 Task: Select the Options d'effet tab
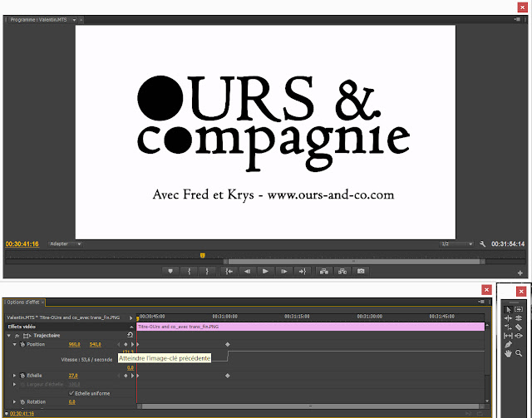tap(22, 302)
